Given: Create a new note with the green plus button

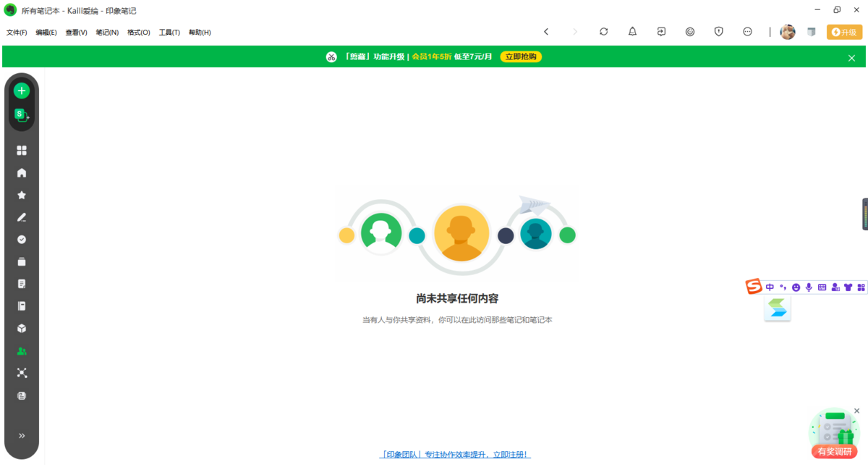Looking at the screenshot, I should click(22, 90).
